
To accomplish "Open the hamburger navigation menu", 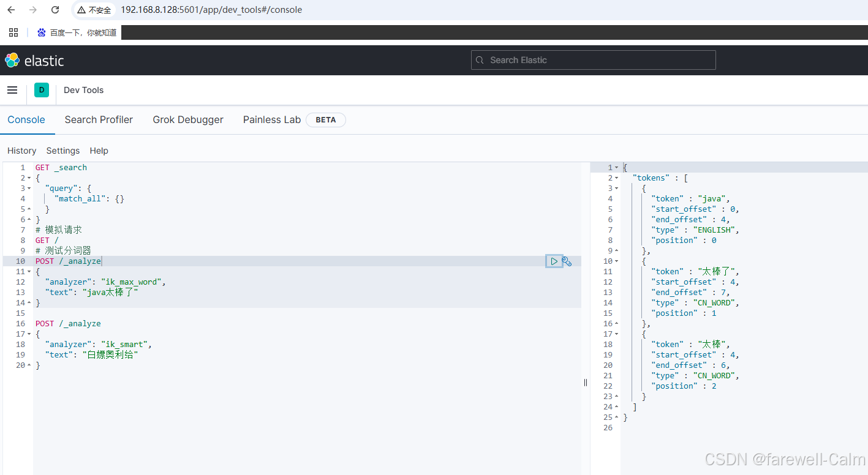I will coord(12,90).
